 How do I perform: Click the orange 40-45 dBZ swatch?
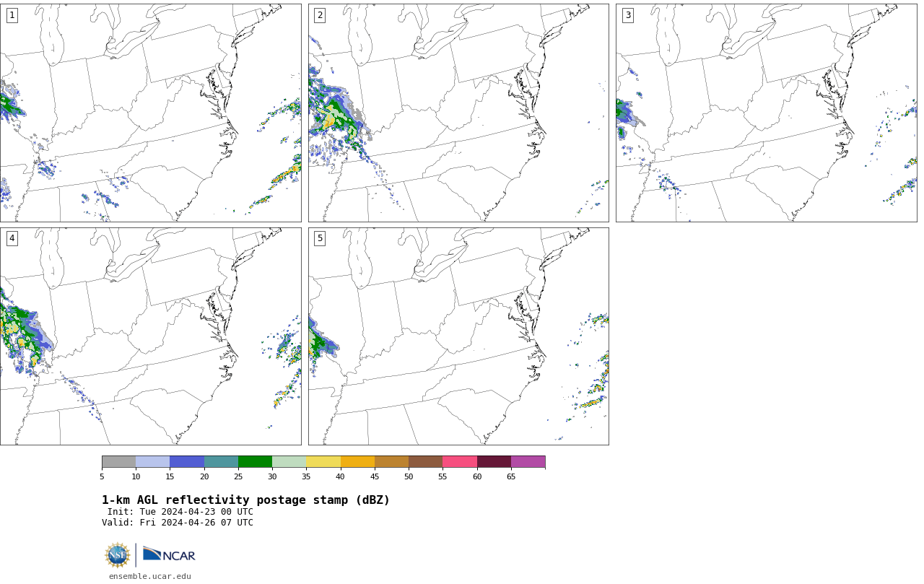point(357,462)
